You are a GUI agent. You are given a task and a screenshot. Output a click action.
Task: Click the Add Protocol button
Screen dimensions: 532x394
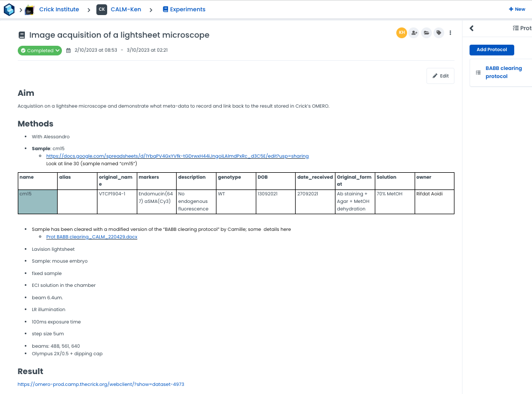tap(492, 50)
